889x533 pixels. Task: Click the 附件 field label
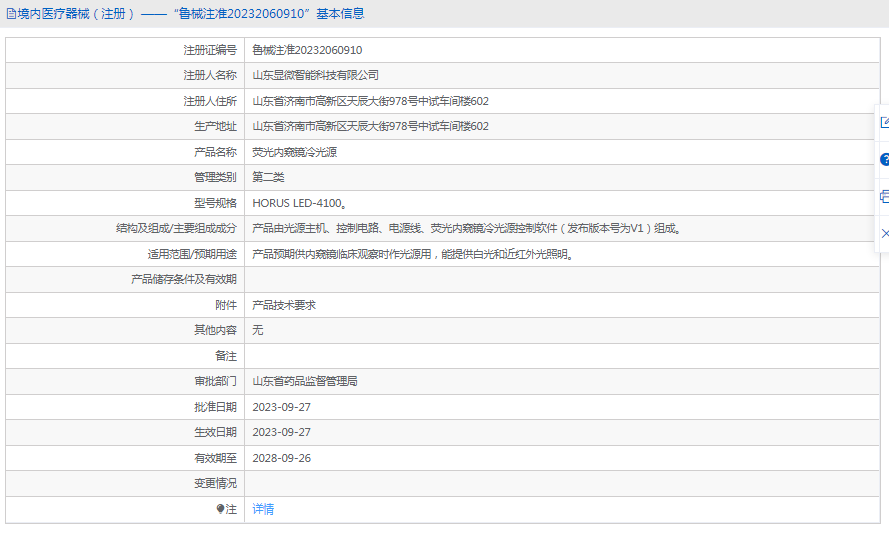226,305
